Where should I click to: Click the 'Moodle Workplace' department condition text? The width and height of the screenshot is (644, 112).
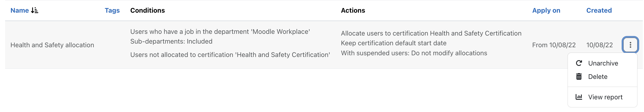click(220, 32)
